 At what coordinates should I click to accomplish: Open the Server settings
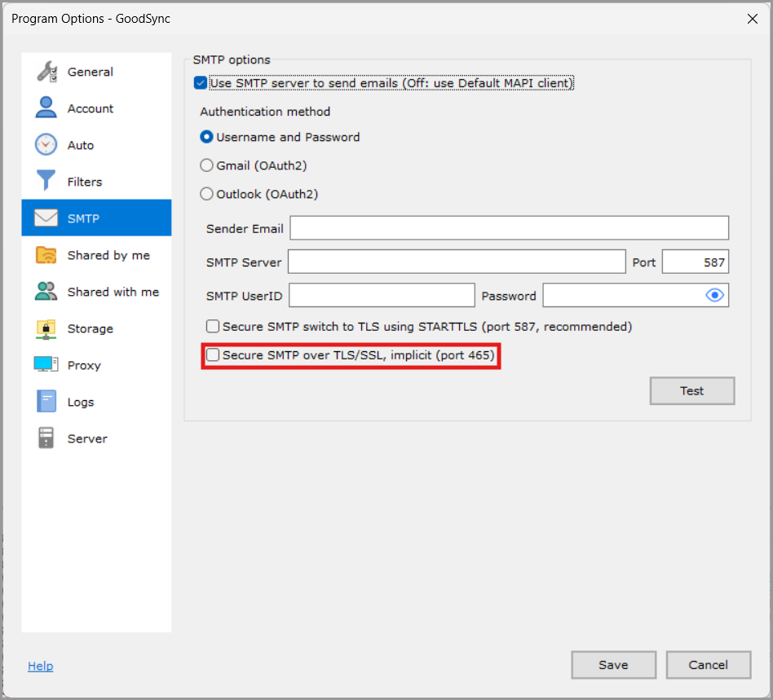coord(96,438)
